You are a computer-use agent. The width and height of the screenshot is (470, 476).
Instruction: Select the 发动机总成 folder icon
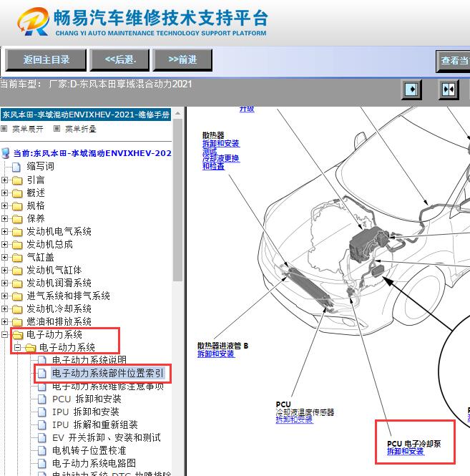point(17,245)
